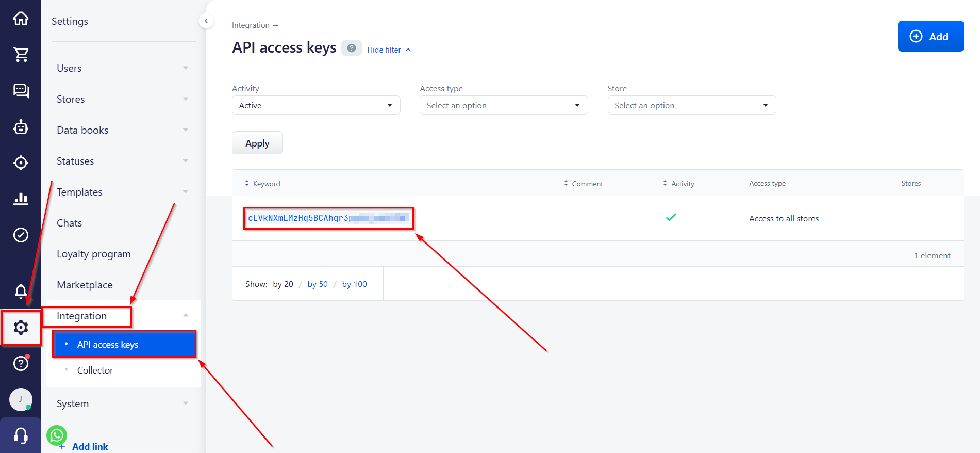Open the robot automation icon
This screenshot has height=453, width=980.
(21, 126)
